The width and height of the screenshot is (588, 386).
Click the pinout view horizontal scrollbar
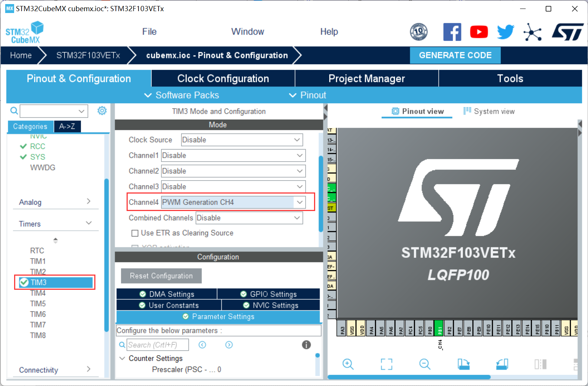point(409,377)
